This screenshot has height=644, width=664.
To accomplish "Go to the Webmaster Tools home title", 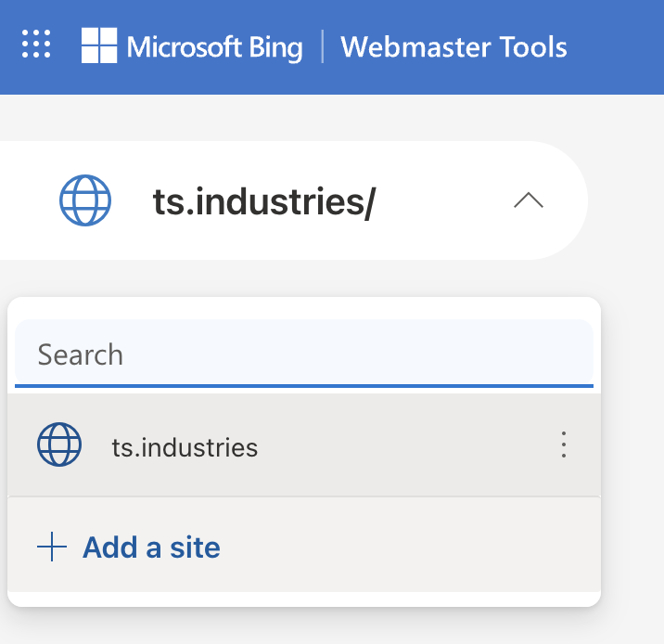I will (453, 46).
